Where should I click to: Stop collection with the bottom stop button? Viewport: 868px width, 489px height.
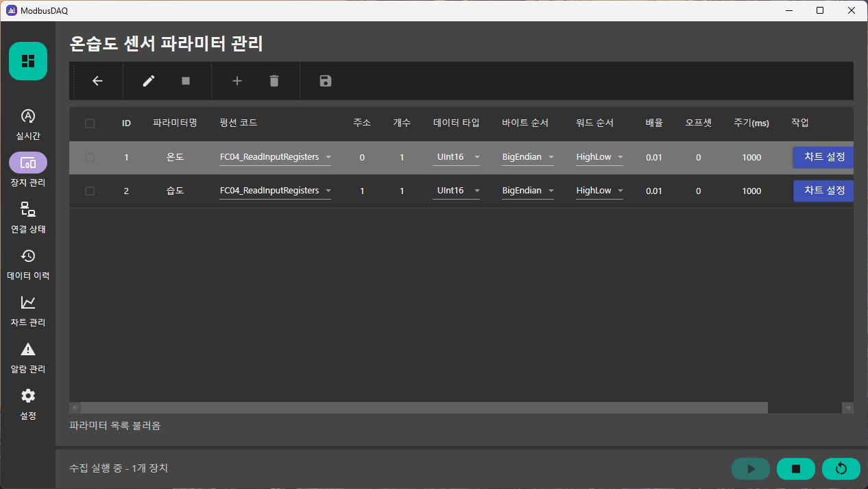[x=796, y=468]
